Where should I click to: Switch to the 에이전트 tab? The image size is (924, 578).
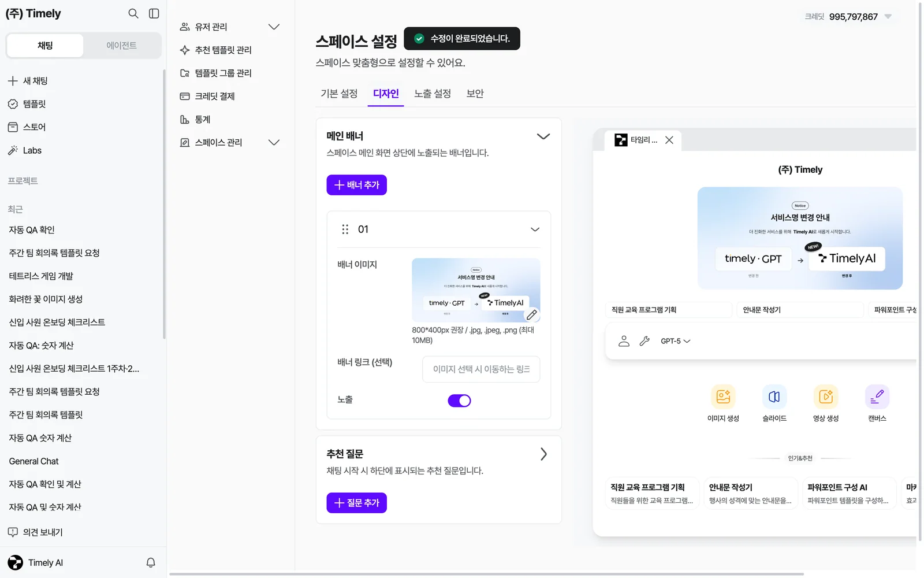122,46
